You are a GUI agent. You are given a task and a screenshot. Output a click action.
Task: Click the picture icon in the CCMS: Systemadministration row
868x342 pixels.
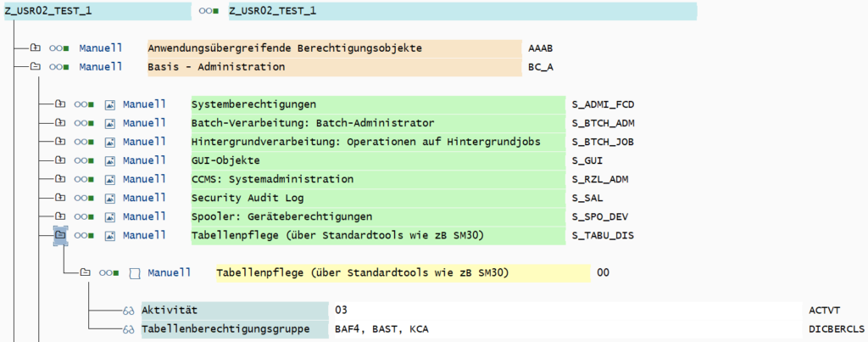pos(109,179)
